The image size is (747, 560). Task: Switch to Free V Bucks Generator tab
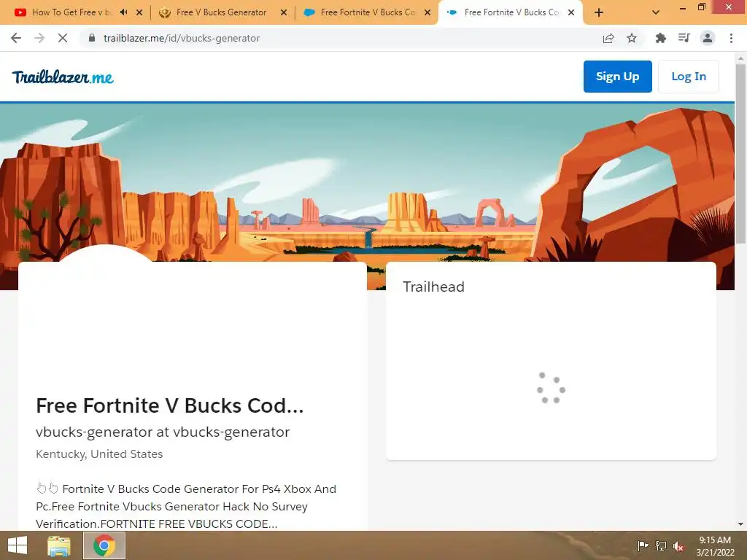point(221,12)
